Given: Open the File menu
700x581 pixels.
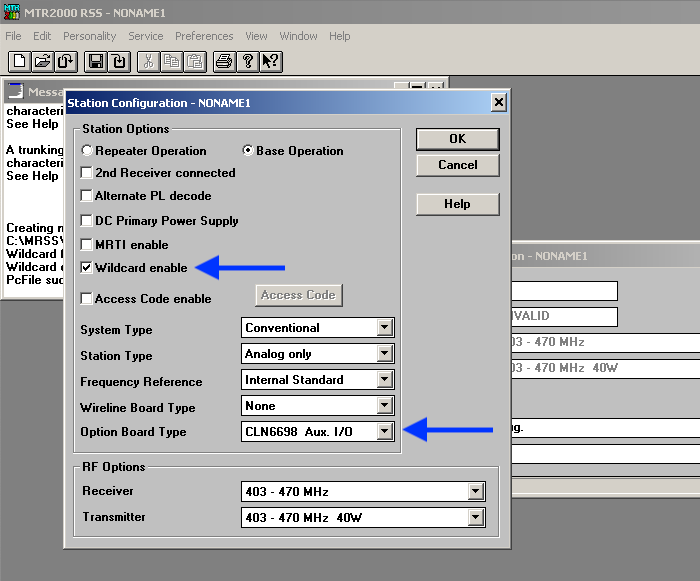Looking at the screenshot, I should click(x=13, y=36).
